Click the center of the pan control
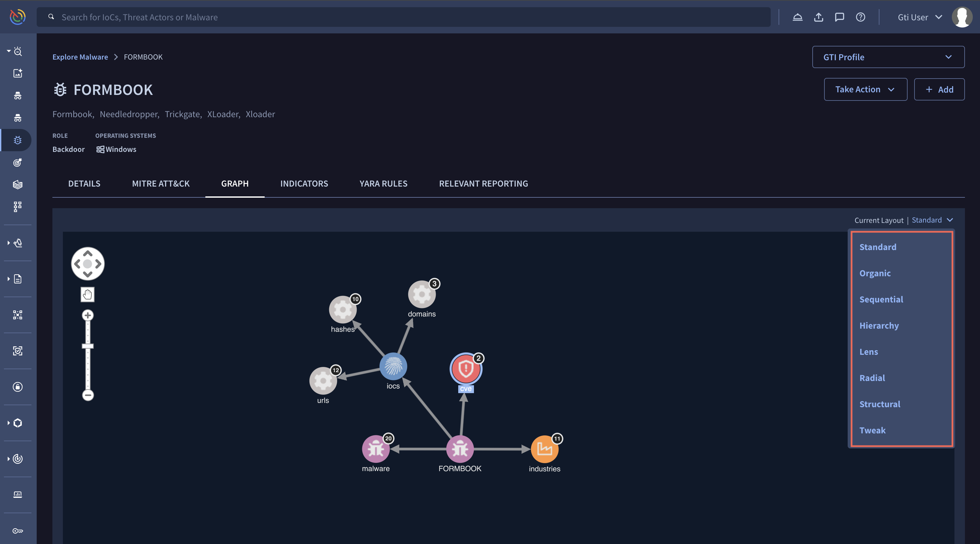 (x=87, y=264)
